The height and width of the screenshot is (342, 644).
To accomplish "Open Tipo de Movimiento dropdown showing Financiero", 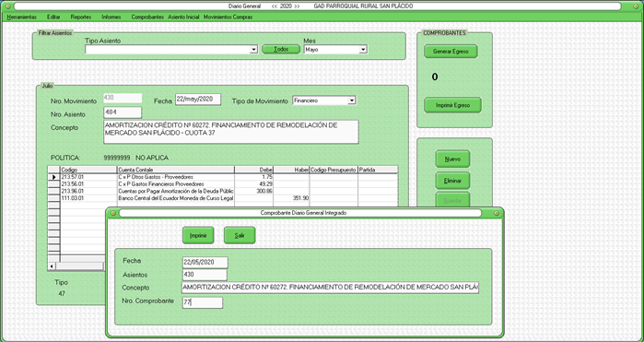I will [x=352, y=100].
